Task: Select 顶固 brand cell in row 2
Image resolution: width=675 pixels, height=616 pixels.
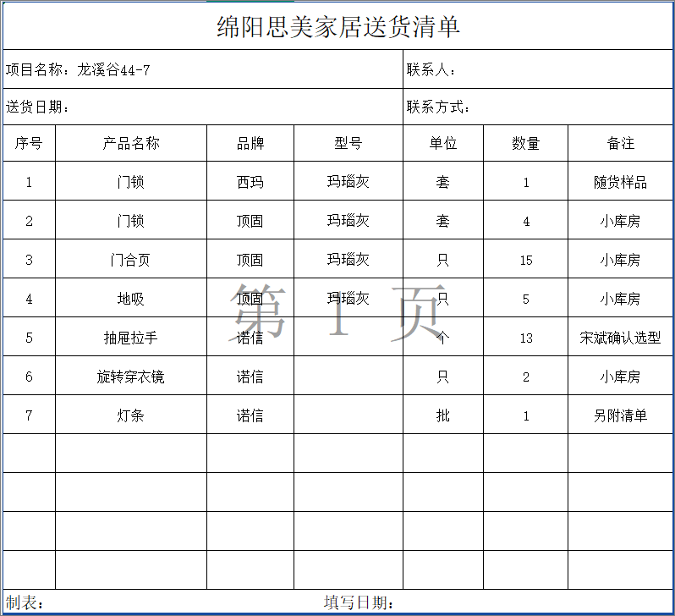Action: pos(250,220)
